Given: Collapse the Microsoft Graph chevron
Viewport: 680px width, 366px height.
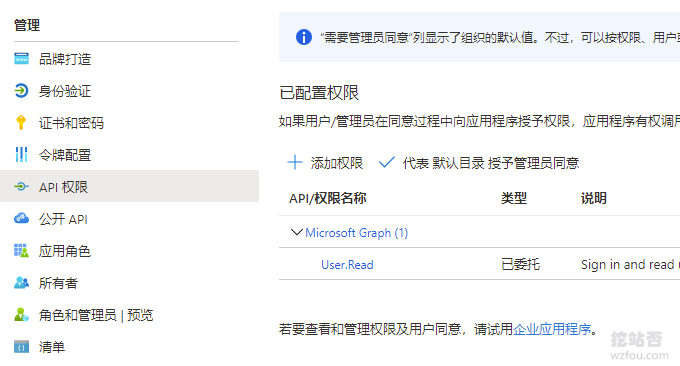Looking at the screenshot, I should [296, 232].
